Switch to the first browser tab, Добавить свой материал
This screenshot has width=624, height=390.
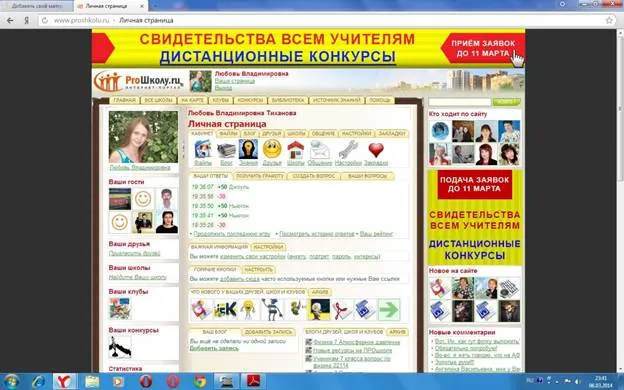(37, 6)
